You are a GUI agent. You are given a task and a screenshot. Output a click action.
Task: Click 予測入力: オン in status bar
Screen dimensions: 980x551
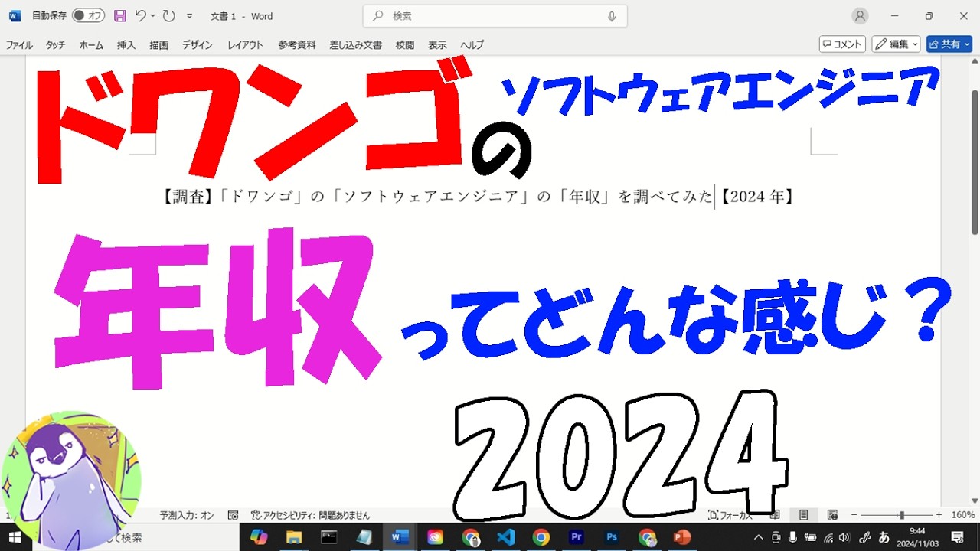(186, 515)
